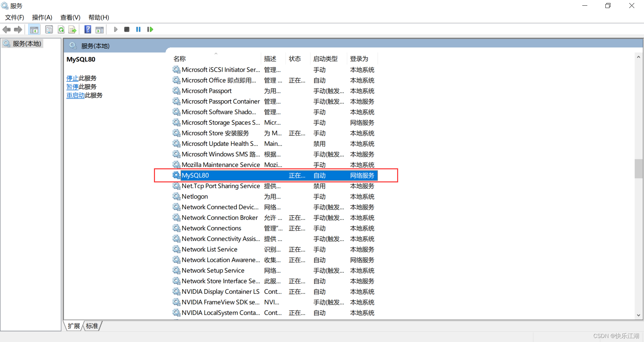Click the Start Service play icon

coord(116,30)
